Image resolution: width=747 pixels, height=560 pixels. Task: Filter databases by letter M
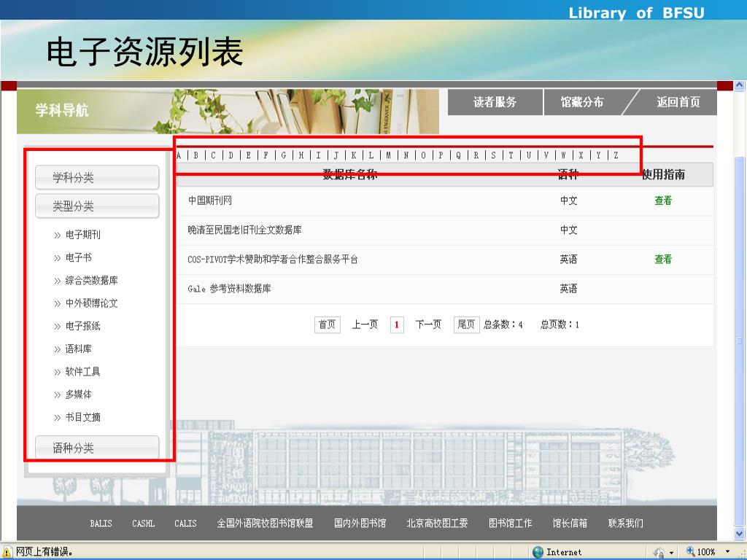coord(389,155)
